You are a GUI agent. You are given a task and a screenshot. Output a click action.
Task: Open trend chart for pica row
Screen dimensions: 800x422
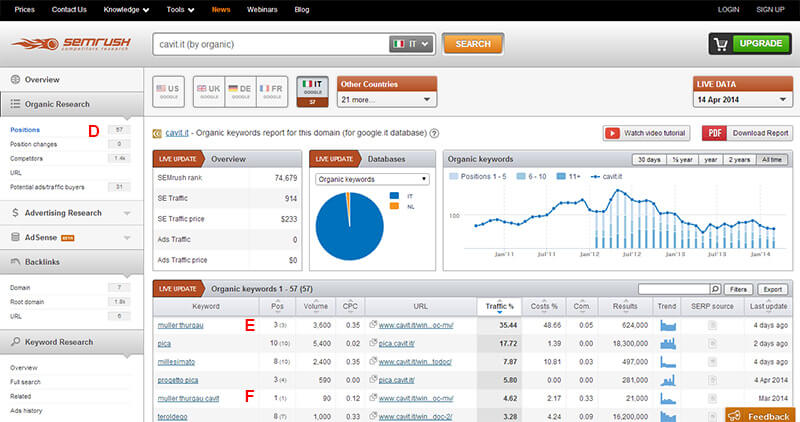667,343
